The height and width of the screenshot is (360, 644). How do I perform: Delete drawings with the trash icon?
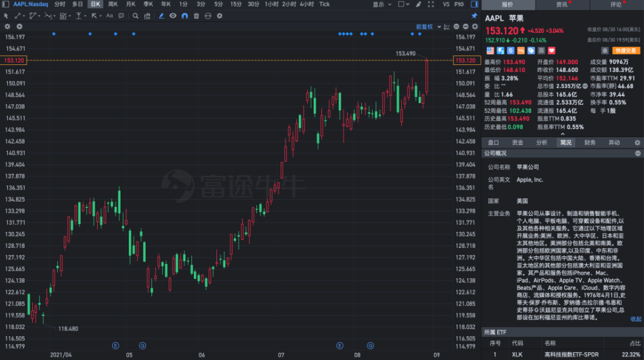coord(196,16)
